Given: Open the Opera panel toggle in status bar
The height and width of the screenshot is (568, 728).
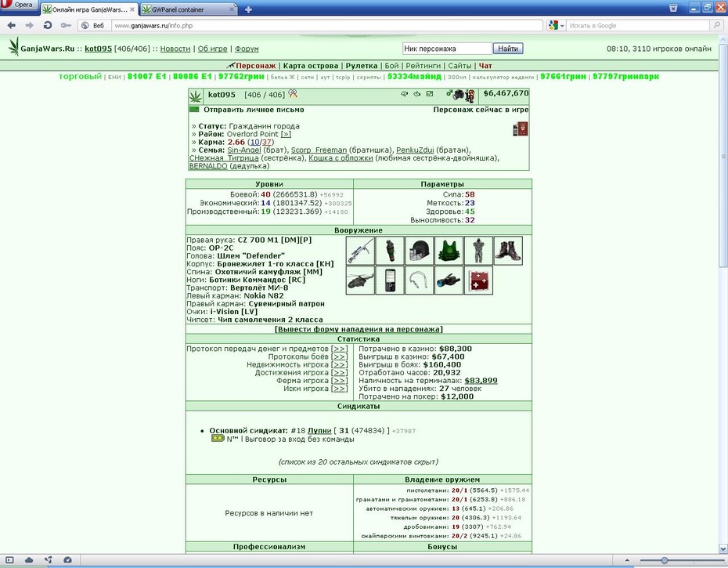Looking at the screenshot, I should click(9, 560).
